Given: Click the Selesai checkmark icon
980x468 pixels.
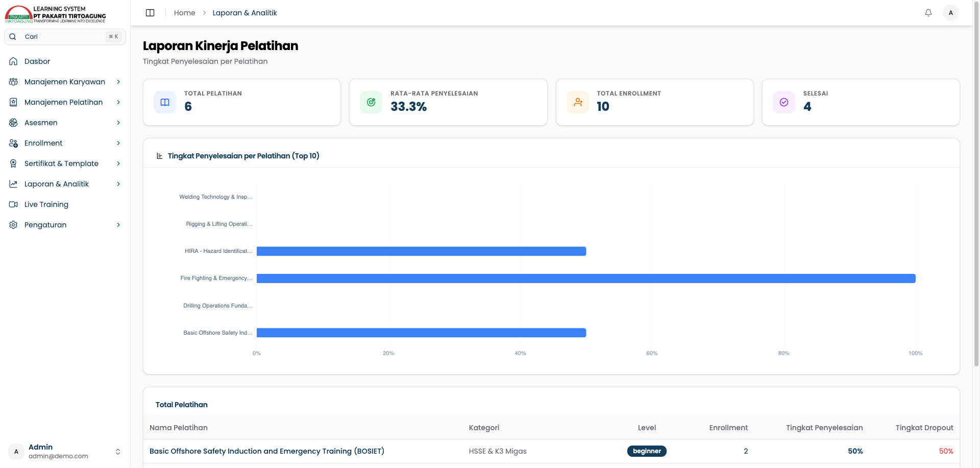Looking at the screenshot, I should 784,102.
